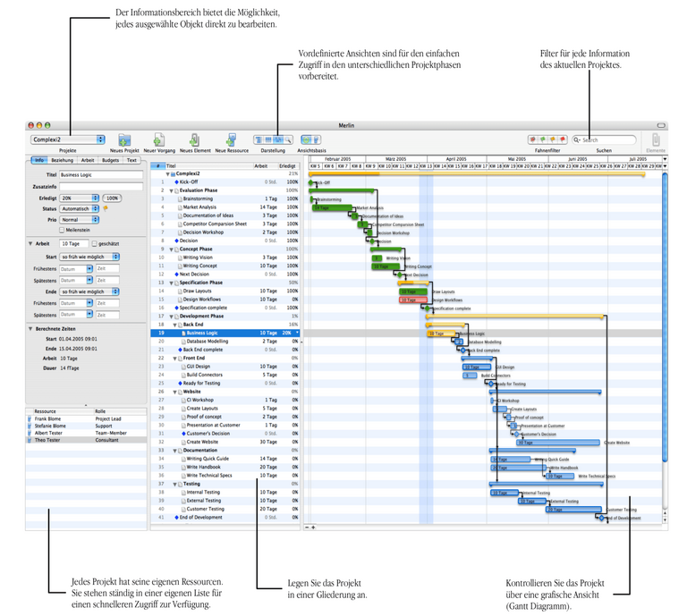
Task: Enable the Meilenstein checkbox
Action: pos(62,230)
